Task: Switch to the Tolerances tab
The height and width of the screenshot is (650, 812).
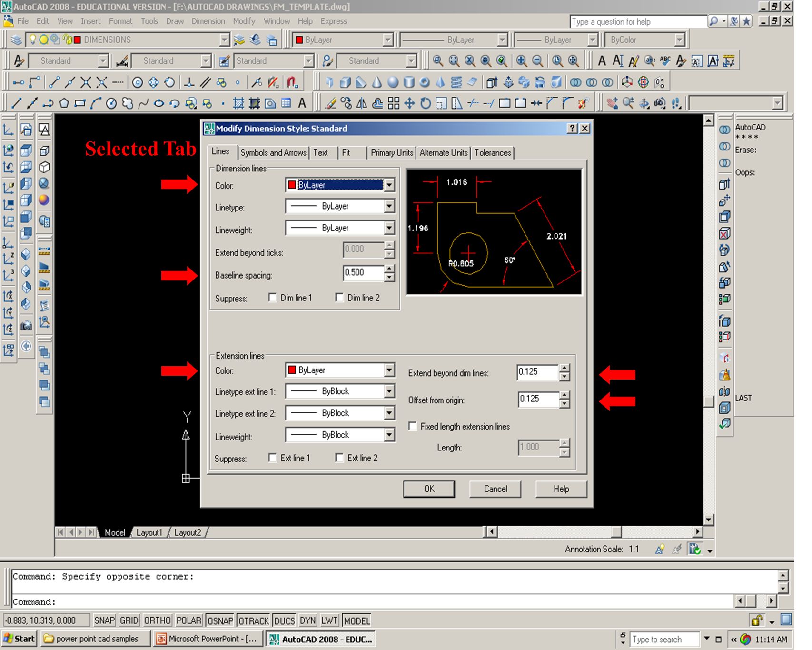Action: pyautogui.click(x=493, y=152)
